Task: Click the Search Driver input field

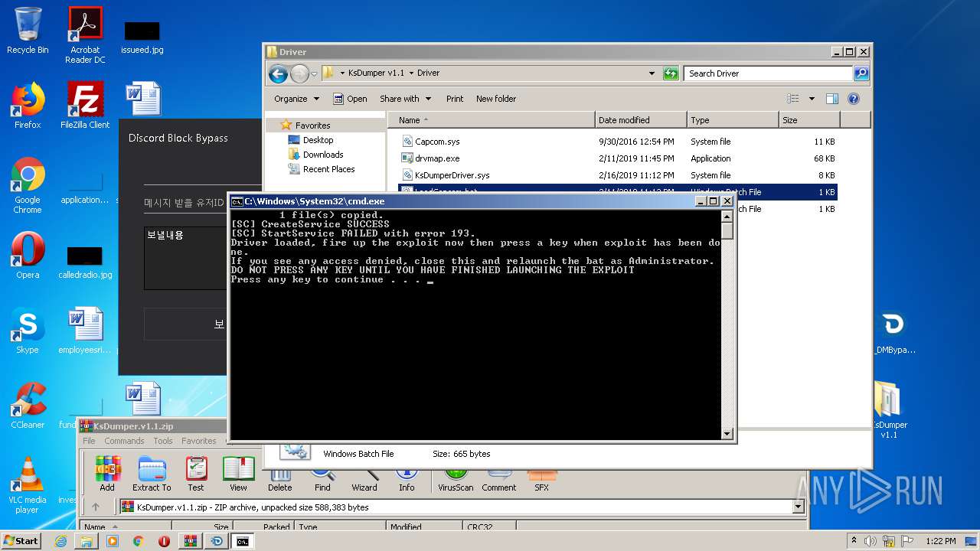Action: 768,73
